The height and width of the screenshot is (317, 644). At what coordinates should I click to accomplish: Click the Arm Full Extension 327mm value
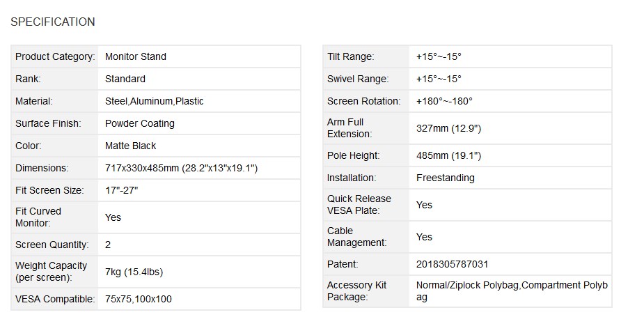[448, 128]
